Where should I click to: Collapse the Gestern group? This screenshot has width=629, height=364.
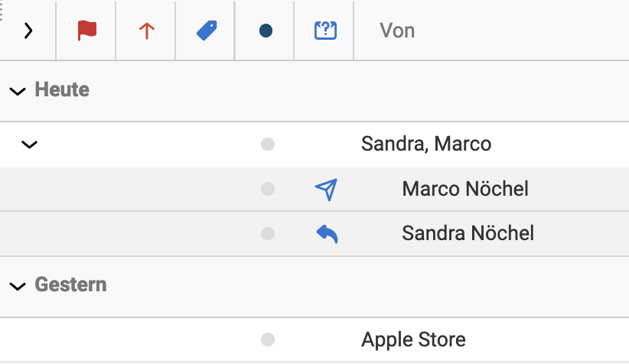(18, 286)
